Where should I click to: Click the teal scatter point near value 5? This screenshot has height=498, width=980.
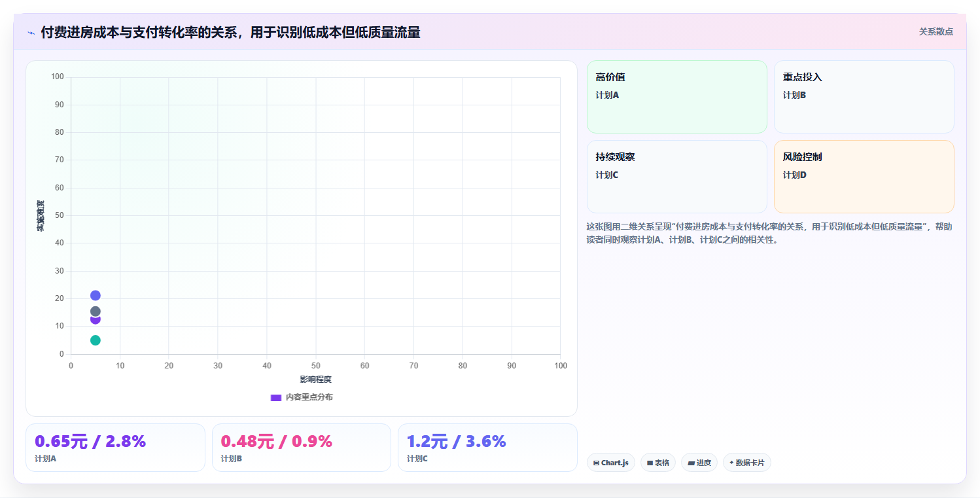(96, 340)
